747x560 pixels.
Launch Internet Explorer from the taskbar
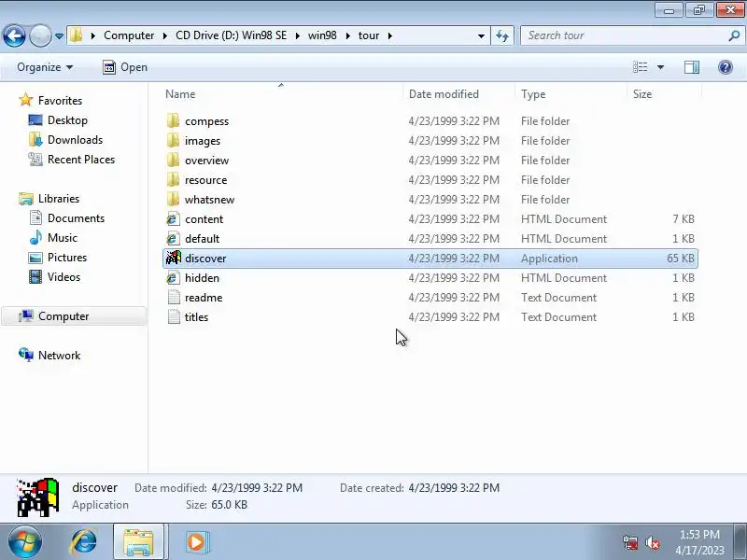(x=84, y=542)
